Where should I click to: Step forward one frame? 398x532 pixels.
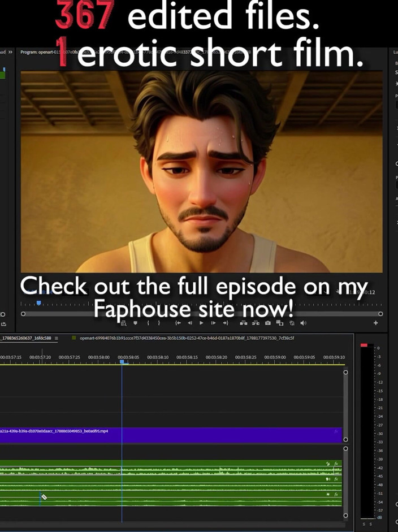click(214, 323)
